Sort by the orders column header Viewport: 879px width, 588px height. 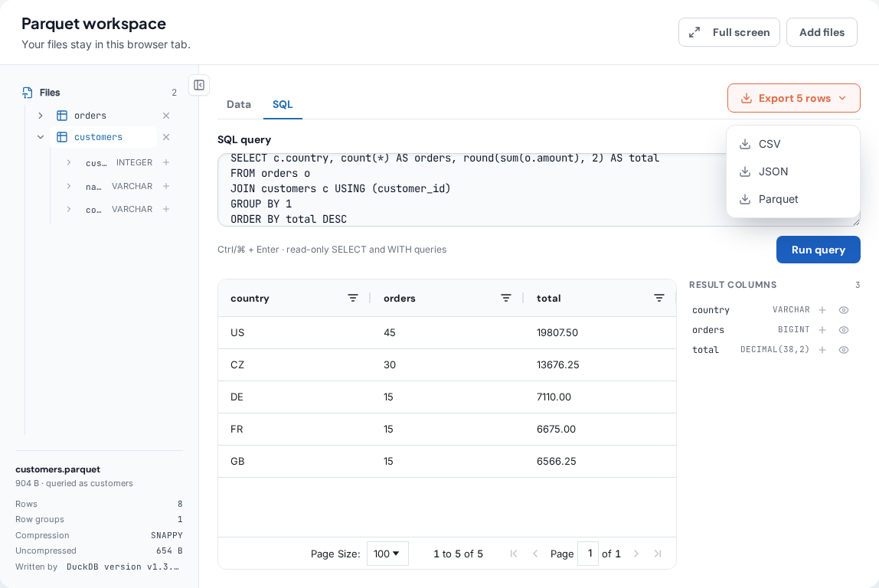(399, 298)
